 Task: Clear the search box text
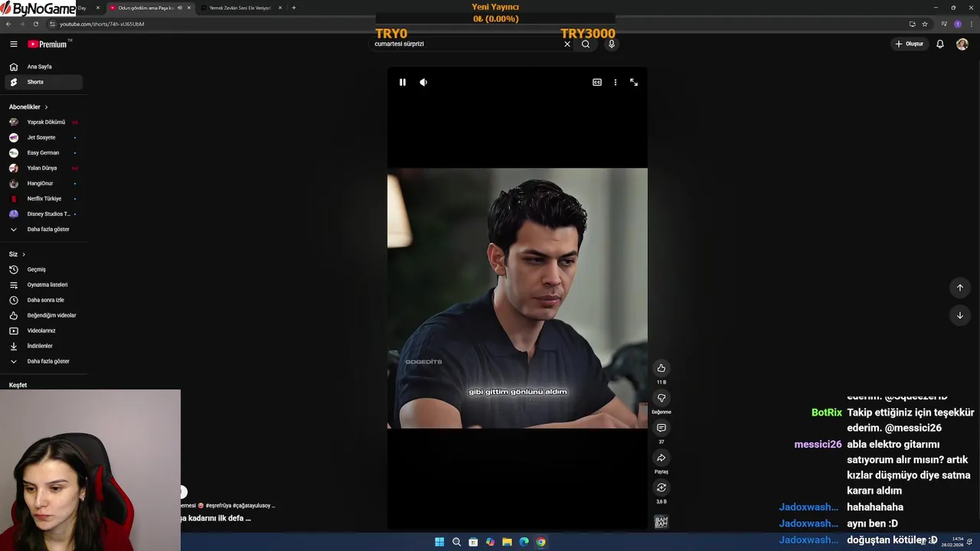567,44
